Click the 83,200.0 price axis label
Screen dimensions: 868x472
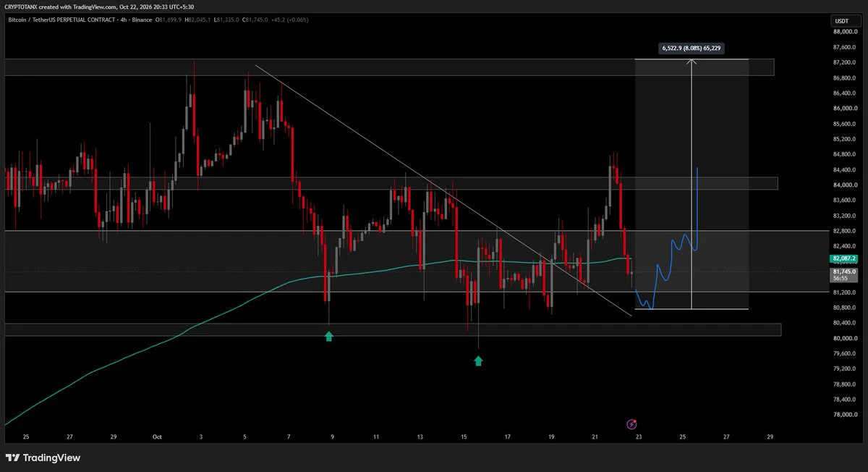[x=846, y=216]
